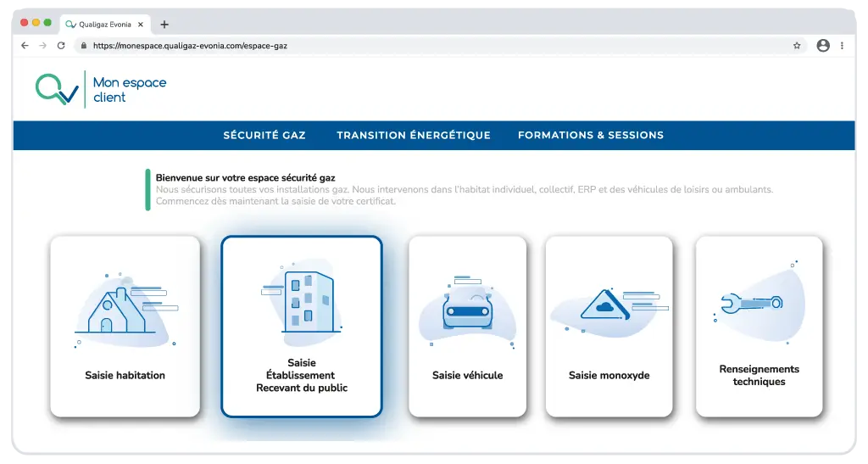Screen dimensions: 868x464
Task: Open the browser three-dot menu
Action: (x=842, y=46)
